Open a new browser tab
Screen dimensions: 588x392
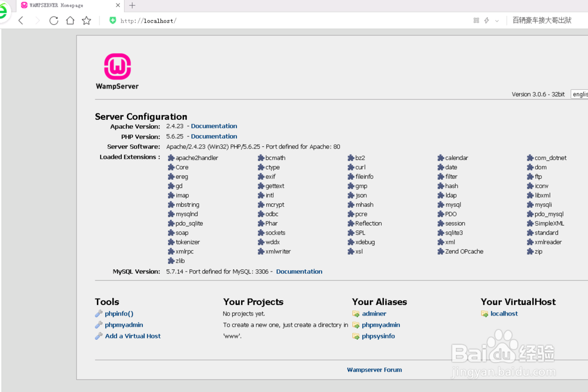132,5
